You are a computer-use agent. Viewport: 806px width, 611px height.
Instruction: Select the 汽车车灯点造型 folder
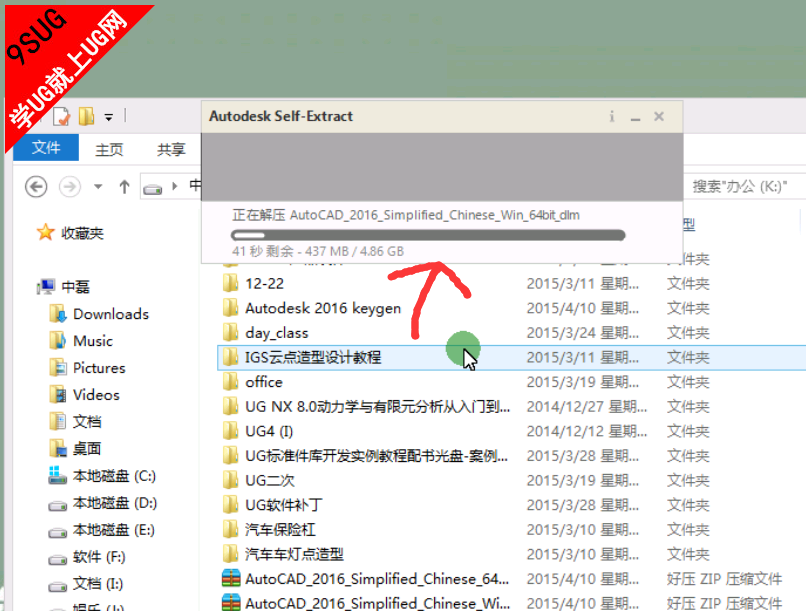pyautogui.click(x=294, y=554)
